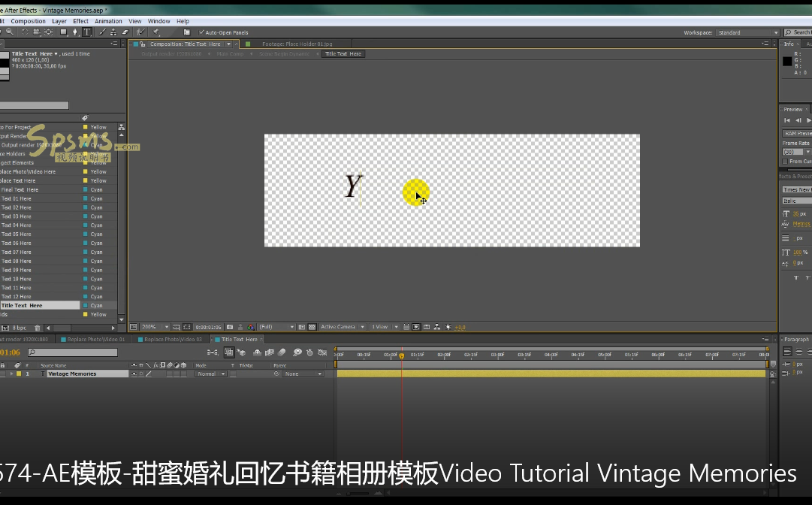The width and height of the screenshot is (812, 505).
Task: Open the Normal blending mode dropdown
Action: click(208, 373)
